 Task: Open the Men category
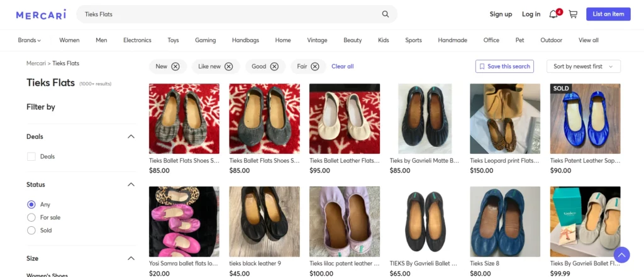(x=101, y=40)
